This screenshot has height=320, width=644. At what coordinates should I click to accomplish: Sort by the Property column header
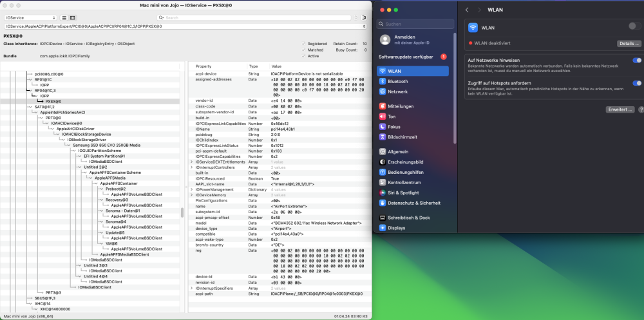point(217,66)
